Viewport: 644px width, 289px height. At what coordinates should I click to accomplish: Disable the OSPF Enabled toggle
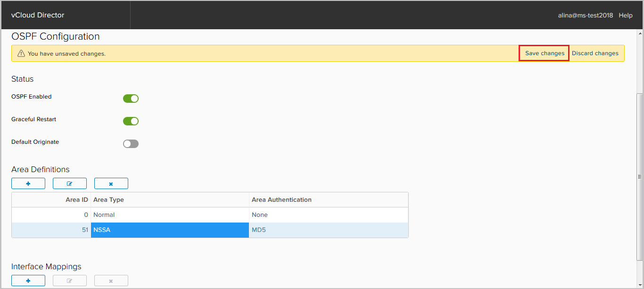131,99
